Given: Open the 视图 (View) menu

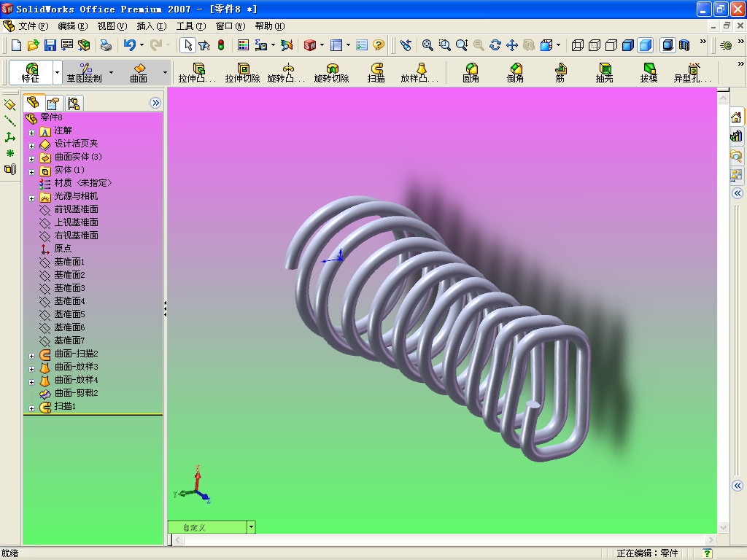Looking at the screenshot, I should click(x=112, y=26).
